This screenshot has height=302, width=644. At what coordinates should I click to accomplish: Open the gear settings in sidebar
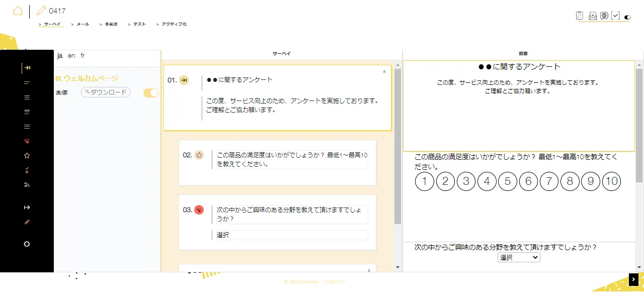coord(27,244)
